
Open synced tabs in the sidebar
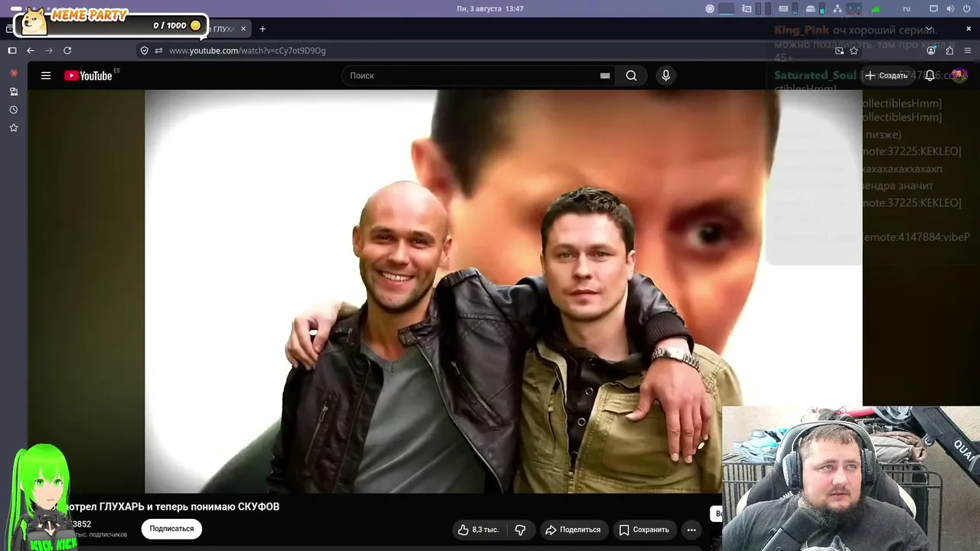point(14,91)
